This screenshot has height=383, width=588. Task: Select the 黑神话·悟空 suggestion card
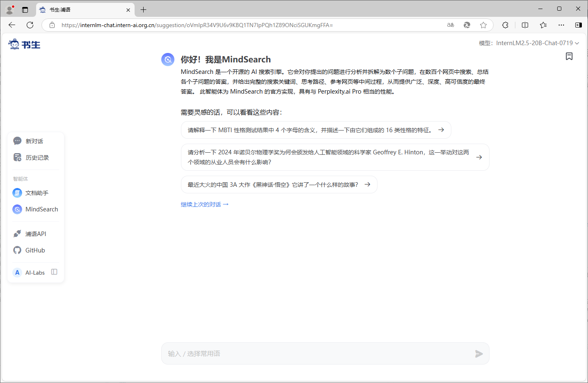tap(279, 185)
